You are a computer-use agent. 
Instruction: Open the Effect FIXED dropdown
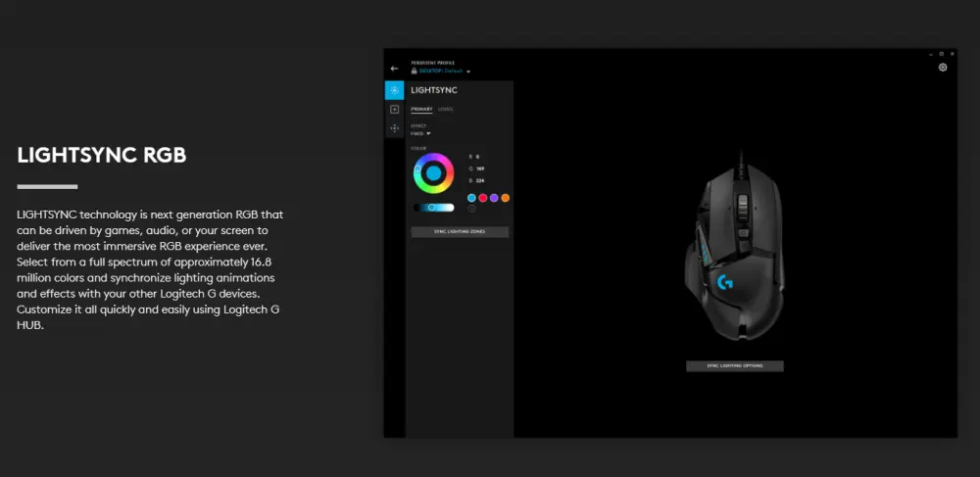tap(420, 133)
